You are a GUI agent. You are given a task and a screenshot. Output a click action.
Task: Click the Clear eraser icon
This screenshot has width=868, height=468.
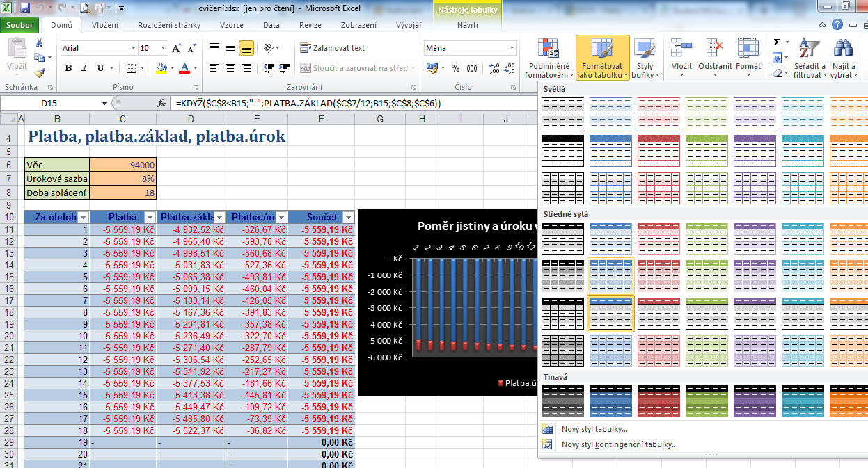[x=777, y=72]
